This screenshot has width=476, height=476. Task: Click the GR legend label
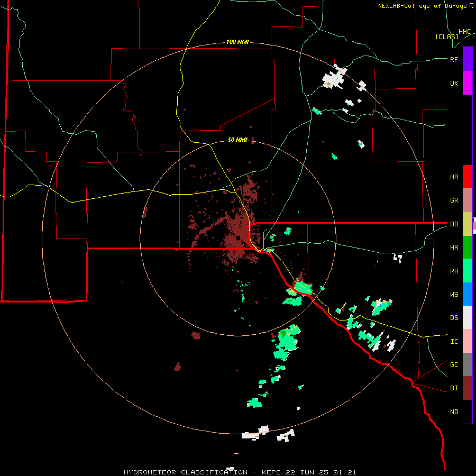[x=454, y=200]
